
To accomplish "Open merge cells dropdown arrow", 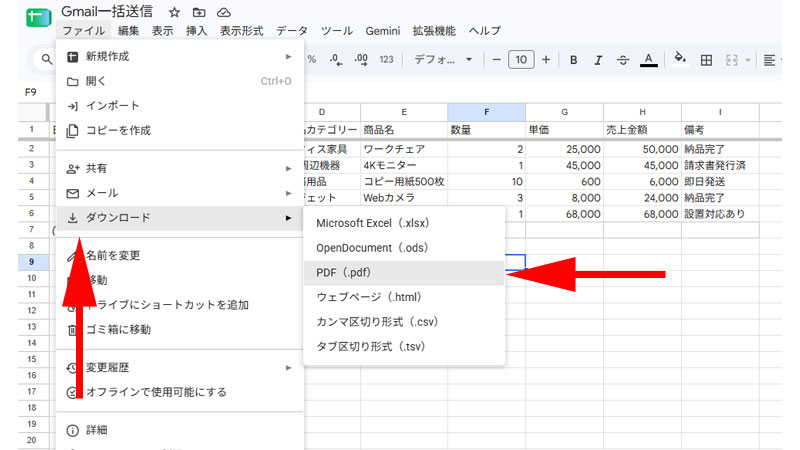I will [x=748, y=60].
